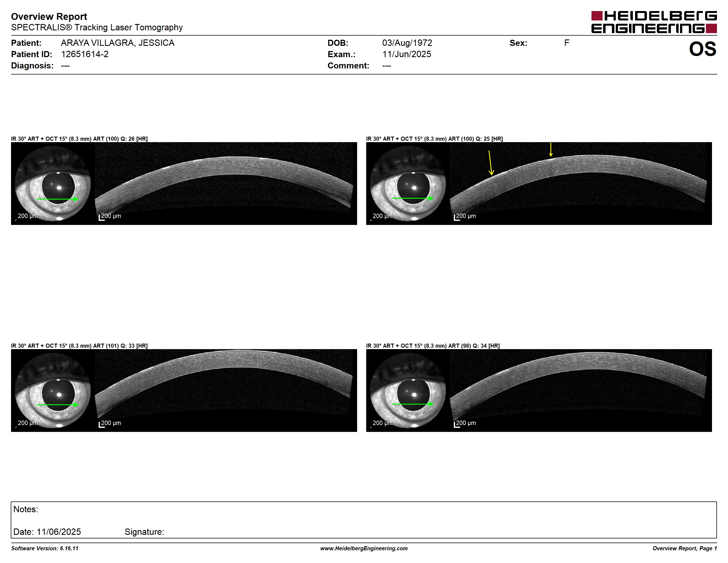Click the exam date '11/Jun/2025'
Viewport: 728px width, 563px height.
pyautogui.click(x=407, y=54)
